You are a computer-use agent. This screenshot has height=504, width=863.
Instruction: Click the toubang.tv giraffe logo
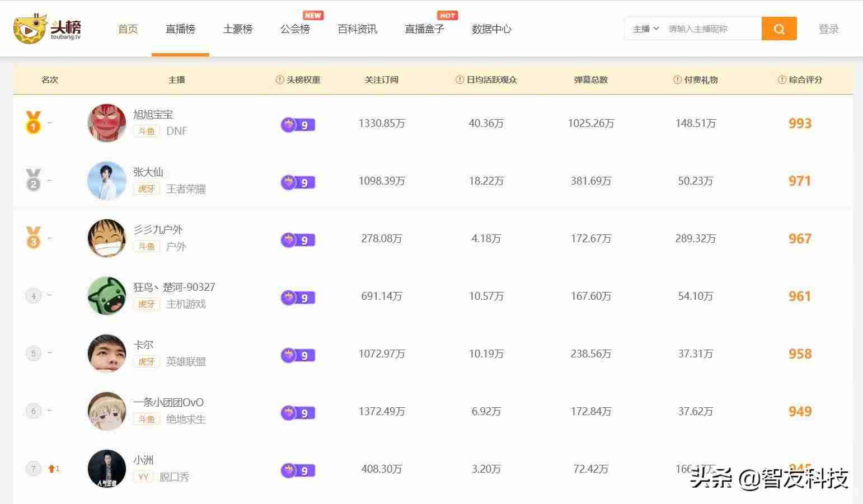[48, 29]
